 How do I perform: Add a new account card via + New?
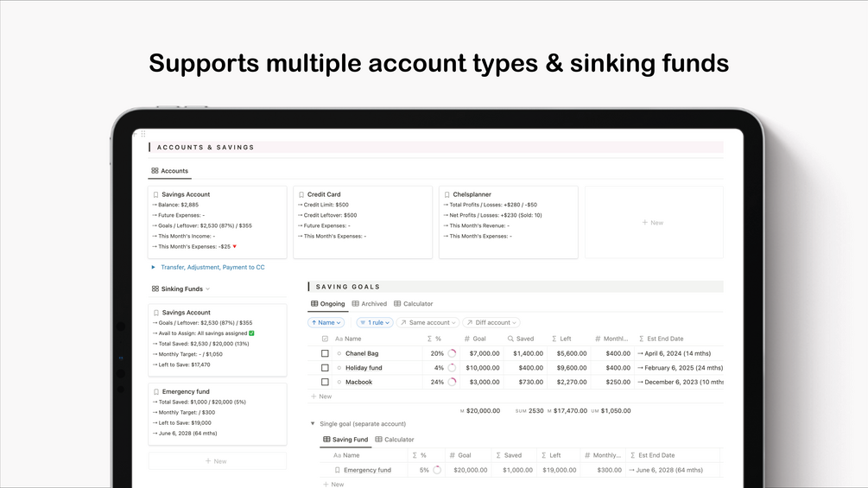(653, 223)
